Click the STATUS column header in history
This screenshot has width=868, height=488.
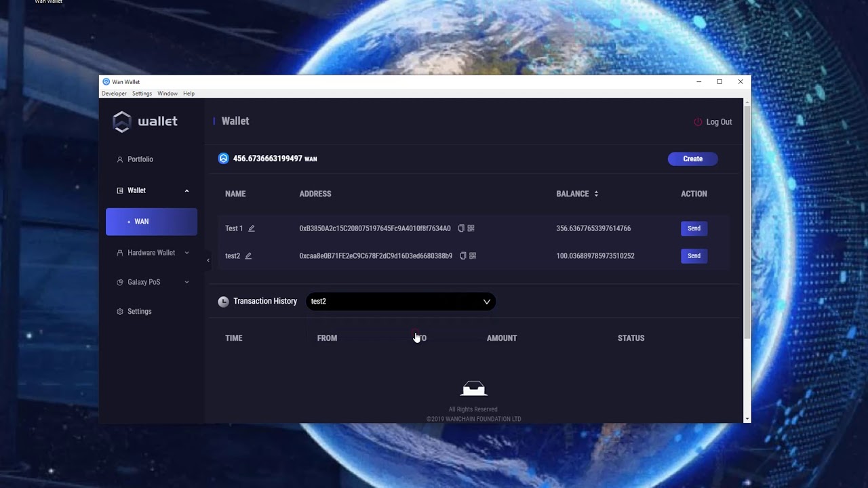pos(631,338)
